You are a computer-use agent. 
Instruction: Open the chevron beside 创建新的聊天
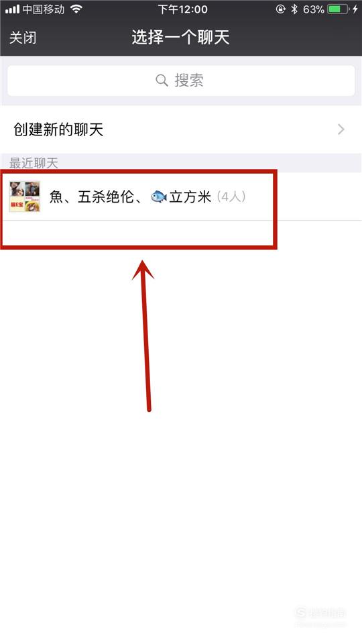[x=341, y=129]
